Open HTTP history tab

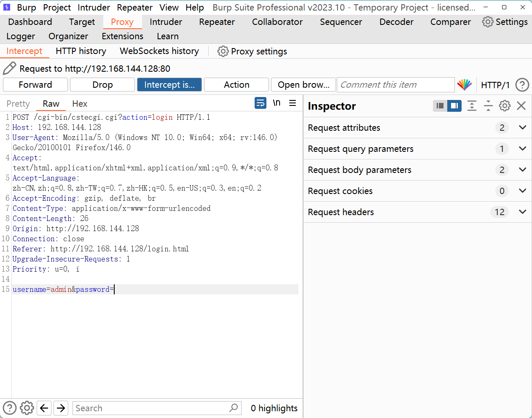coord(81,51)
